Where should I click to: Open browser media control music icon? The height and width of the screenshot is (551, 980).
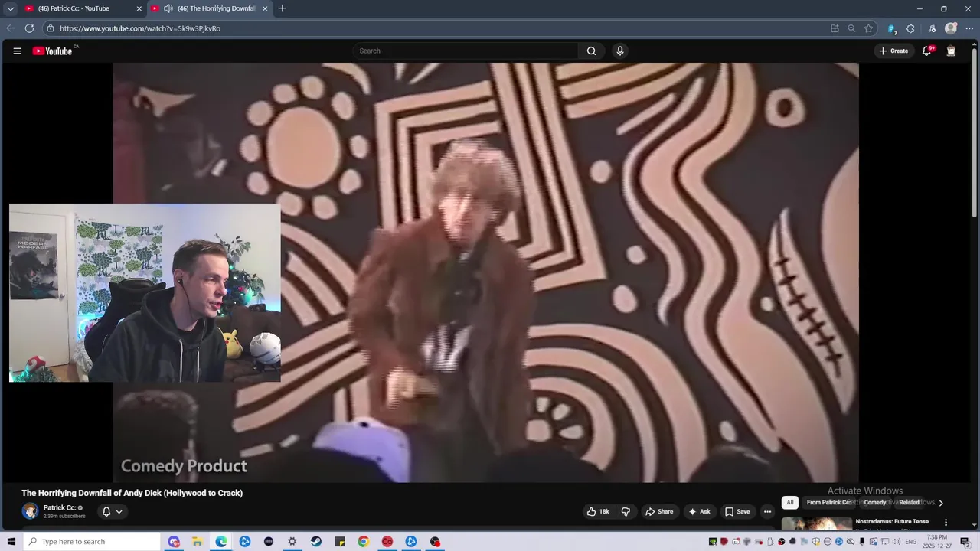(932, 28)
